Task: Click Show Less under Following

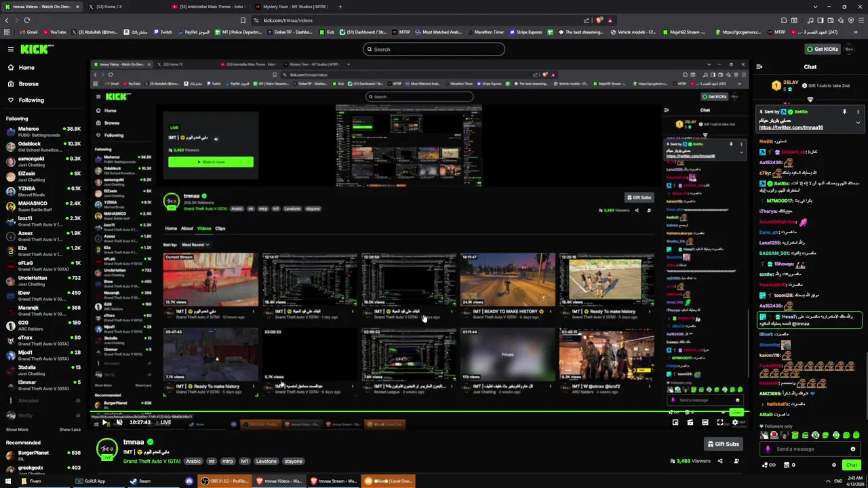Action: (x=70, y=429)
